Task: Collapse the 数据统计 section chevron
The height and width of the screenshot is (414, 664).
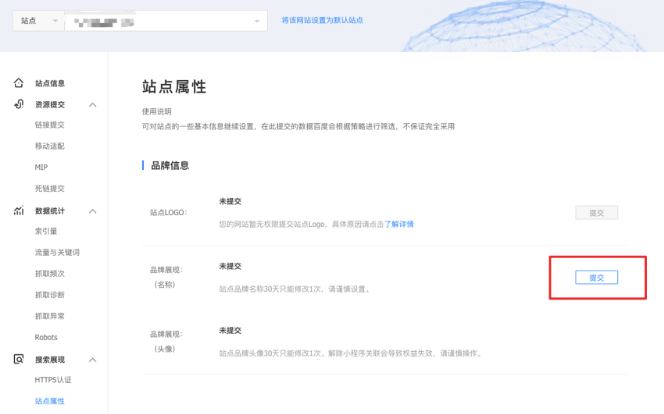Action: [93, 211]
